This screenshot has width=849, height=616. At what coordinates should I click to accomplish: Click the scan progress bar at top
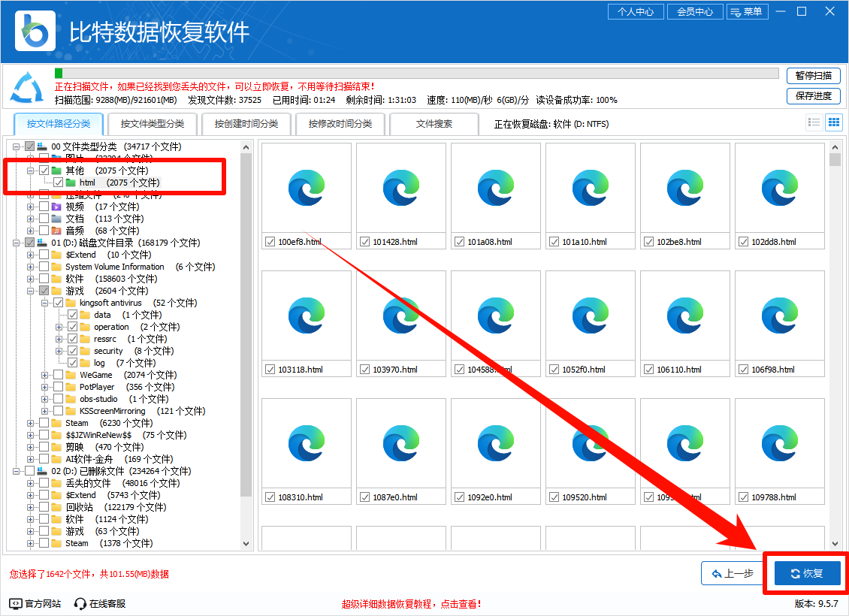coord(417,73)
